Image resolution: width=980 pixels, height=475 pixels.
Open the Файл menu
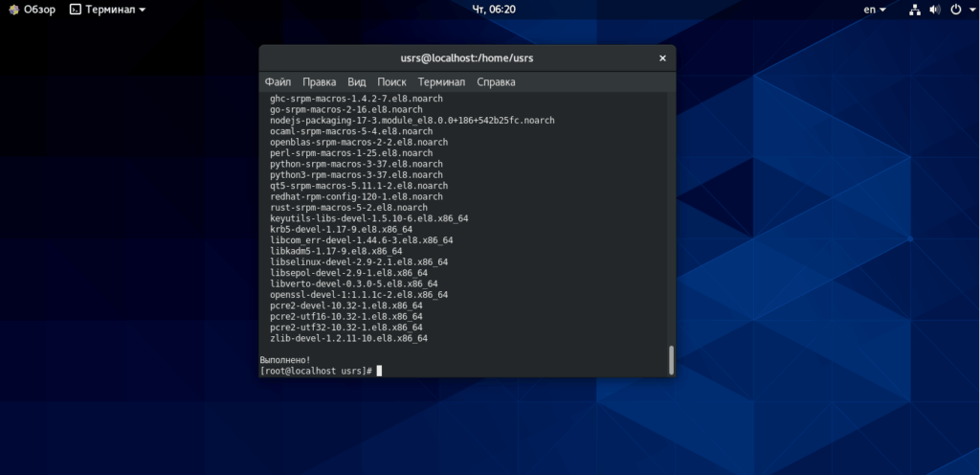pyautogui.click(x=278, y=81)
